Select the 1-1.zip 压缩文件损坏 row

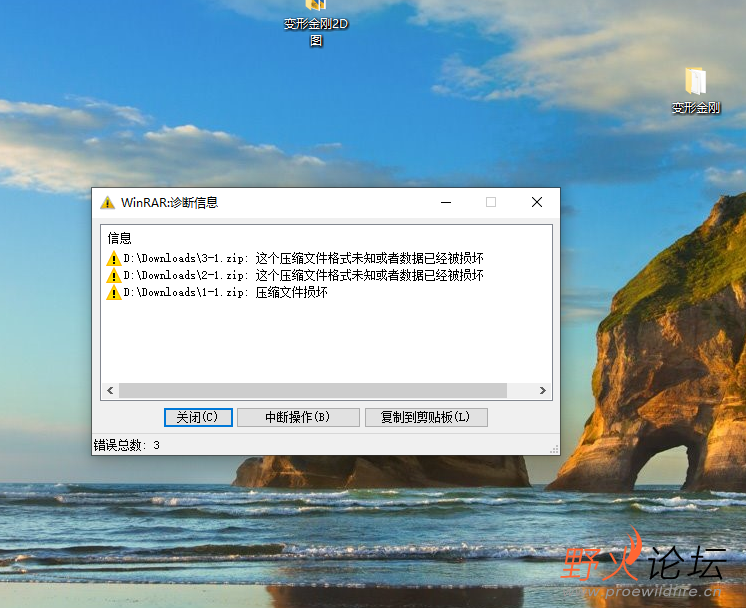(217, 293)
